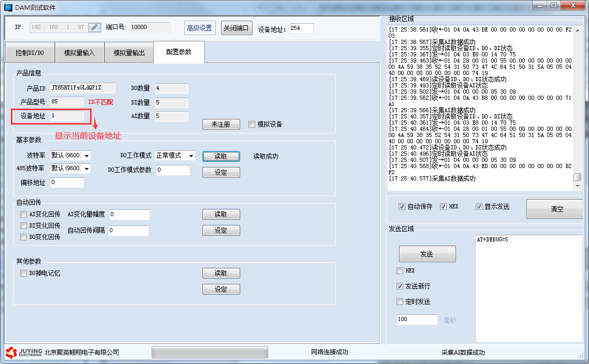Switch to 模拟量输出 tab
Image resolution: width=589 pixels, height=364 pixels.
pos(129,53)
